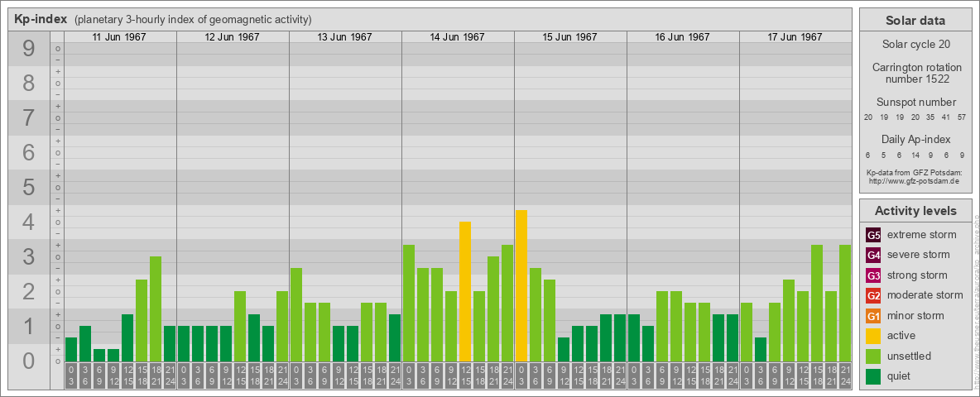Click the 'moderate storm' legend label

[925, 295]
